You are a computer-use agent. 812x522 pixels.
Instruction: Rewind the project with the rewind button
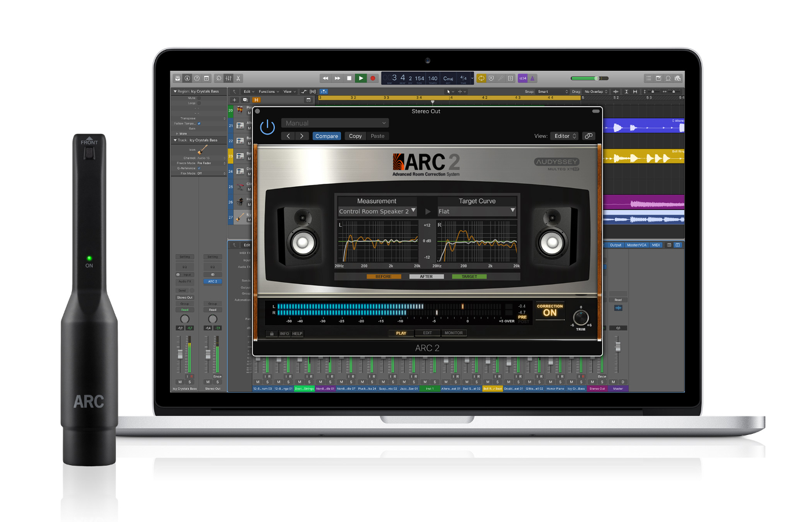coord(325,78)
